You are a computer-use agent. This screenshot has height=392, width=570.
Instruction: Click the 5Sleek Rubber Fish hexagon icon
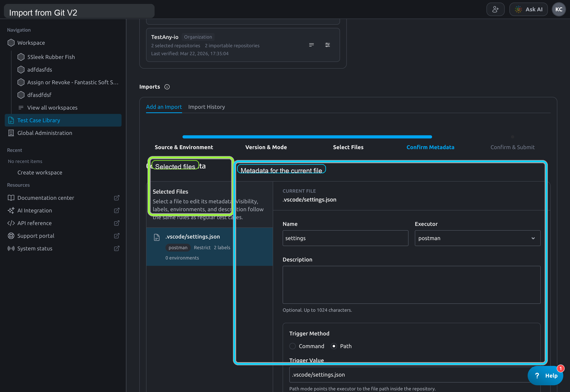tap(21, 57)
